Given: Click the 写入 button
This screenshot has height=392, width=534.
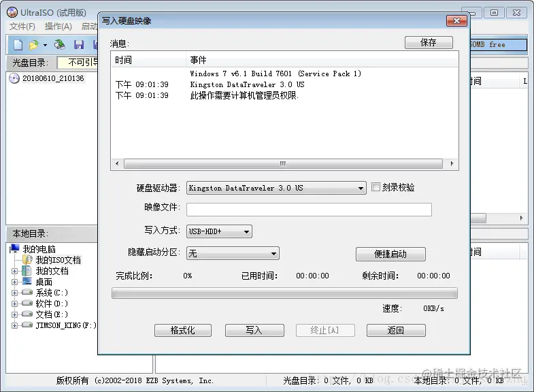Looking at the screenshot, I should tap(254, 330).
